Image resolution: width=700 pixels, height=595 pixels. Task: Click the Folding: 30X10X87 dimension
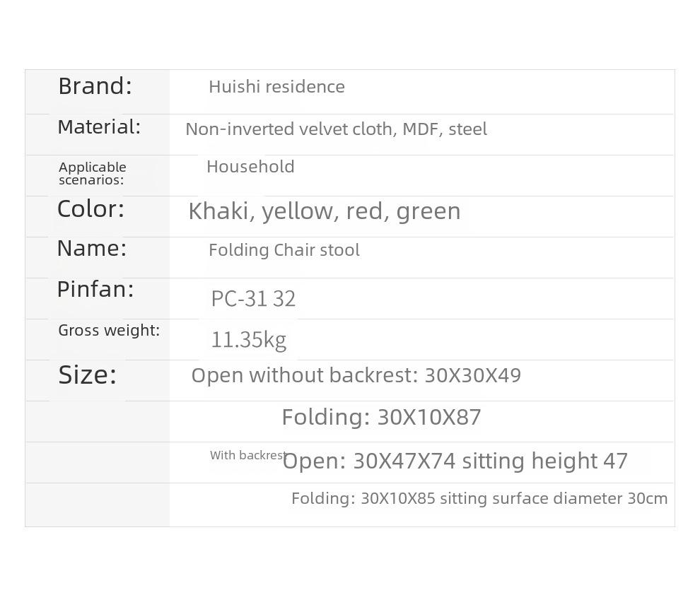(381, 418)
